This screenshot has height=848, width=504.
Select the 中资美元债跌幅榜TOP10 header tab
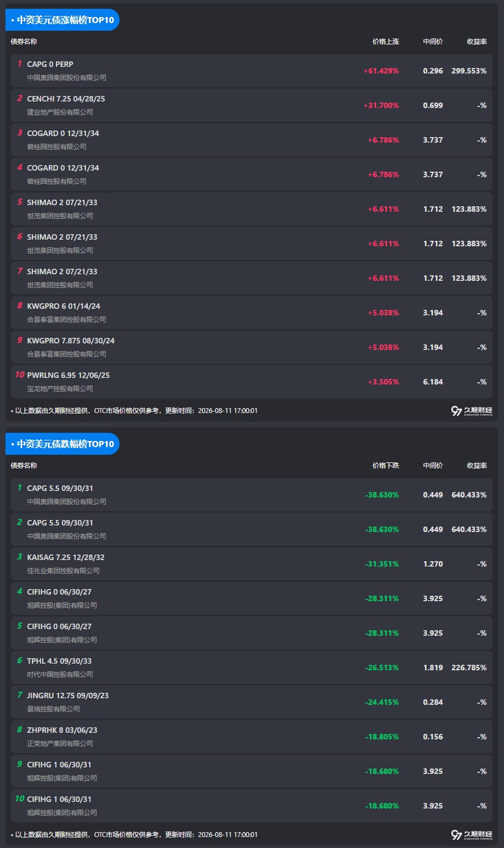(x=63, y=444)
